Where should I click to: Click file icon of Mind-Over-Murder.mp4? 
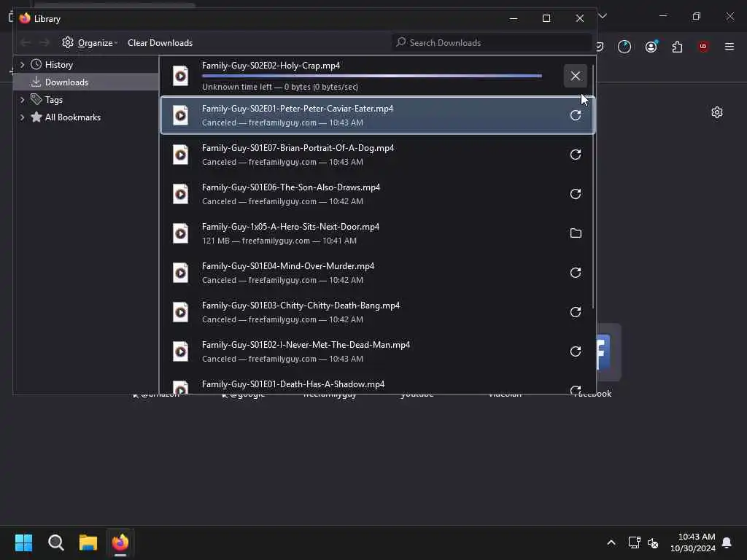[x=181, y=273]
